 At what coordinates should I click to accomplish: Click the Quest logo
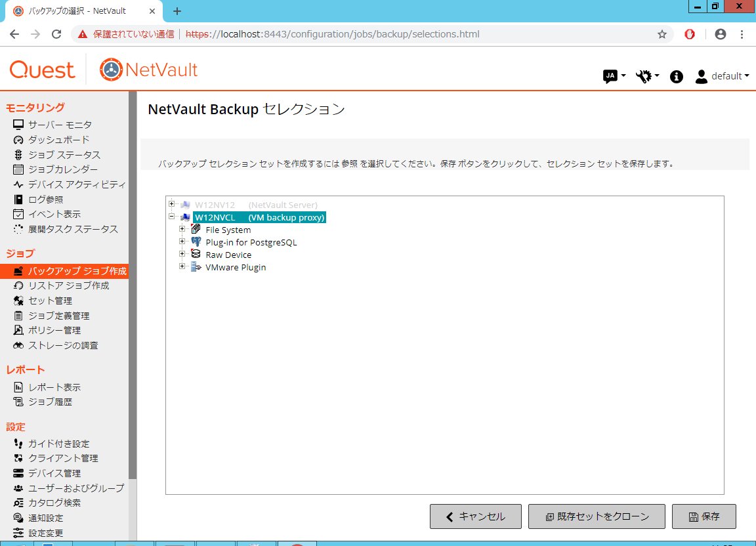(42, 70)
